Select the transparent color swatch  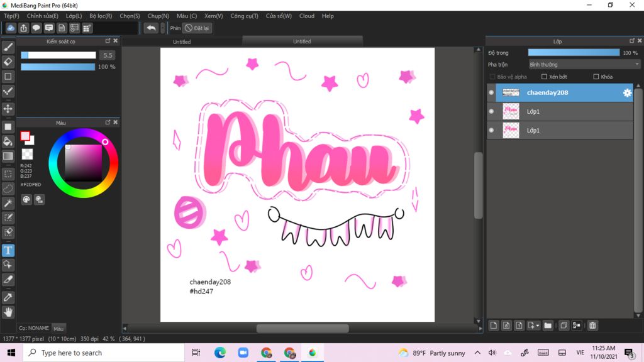click(27, 154)
